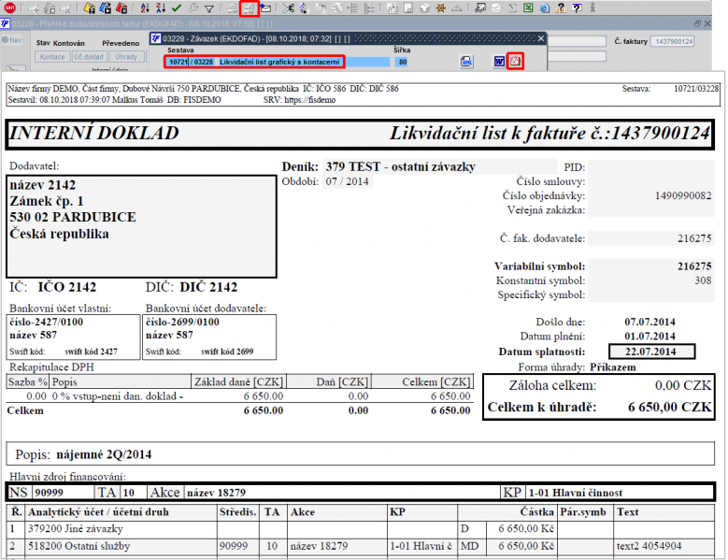Click the blue folder execute-query icon
This screenshot has height=560, width=728.
click(x=106, y=7)
